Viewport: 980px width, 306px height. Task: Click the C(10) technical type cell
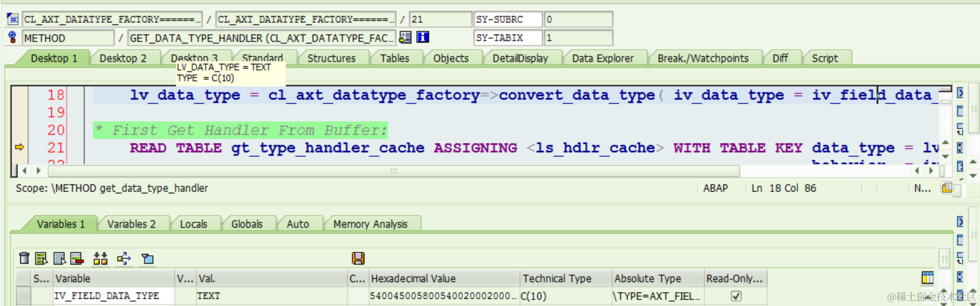pos(565,296)
